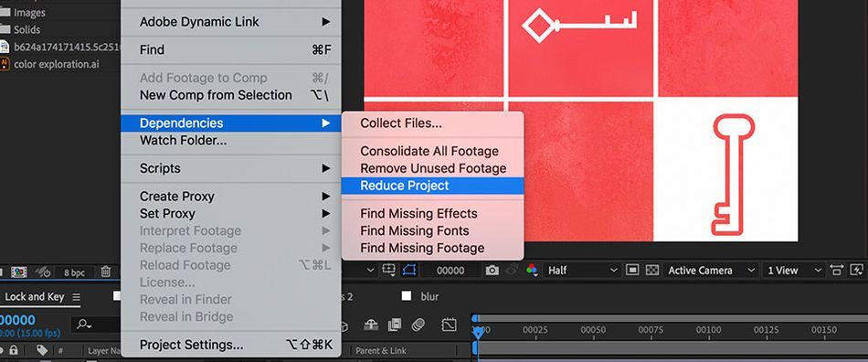
Task: Move playhead to frame 00050 on ruler
Action: pyautogui.click(x=593, y=330)
